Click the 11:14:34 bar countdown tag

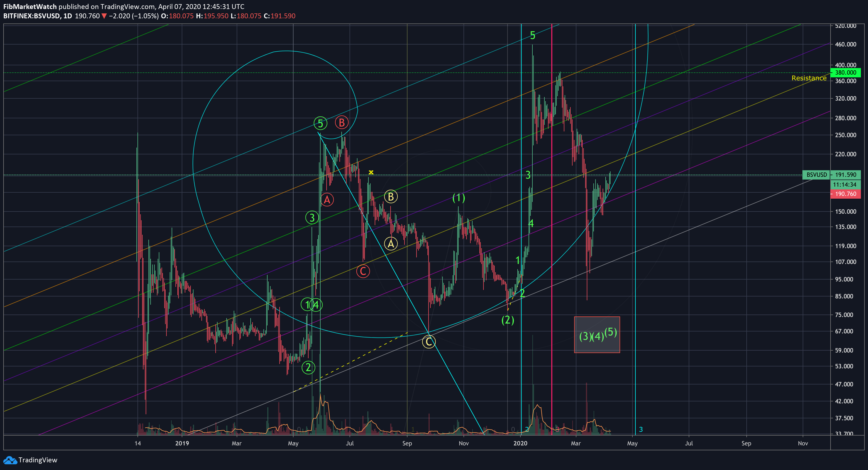pyautogui.click(x=845, y=185)
